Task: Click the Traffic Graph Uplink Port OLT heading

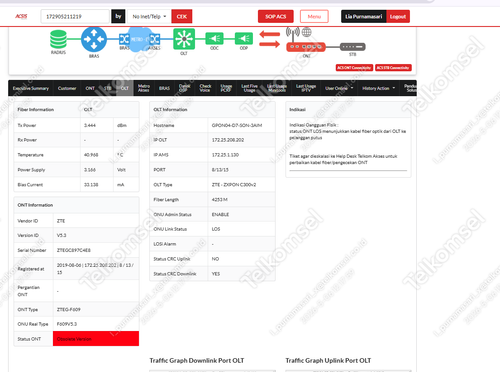Action: pos(328,360)
